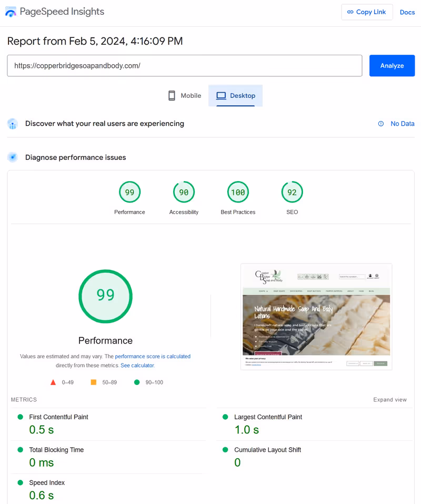The height and width of the screenshot is (504, 421).
Task: Select the Desktop tab
Action: click(x=236, y=96)
